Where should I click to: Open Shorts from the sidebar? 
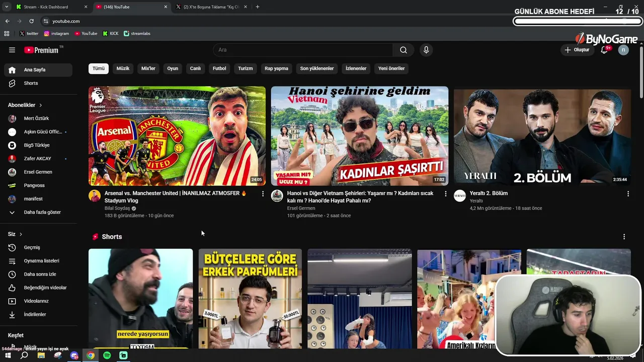point(38,83)
